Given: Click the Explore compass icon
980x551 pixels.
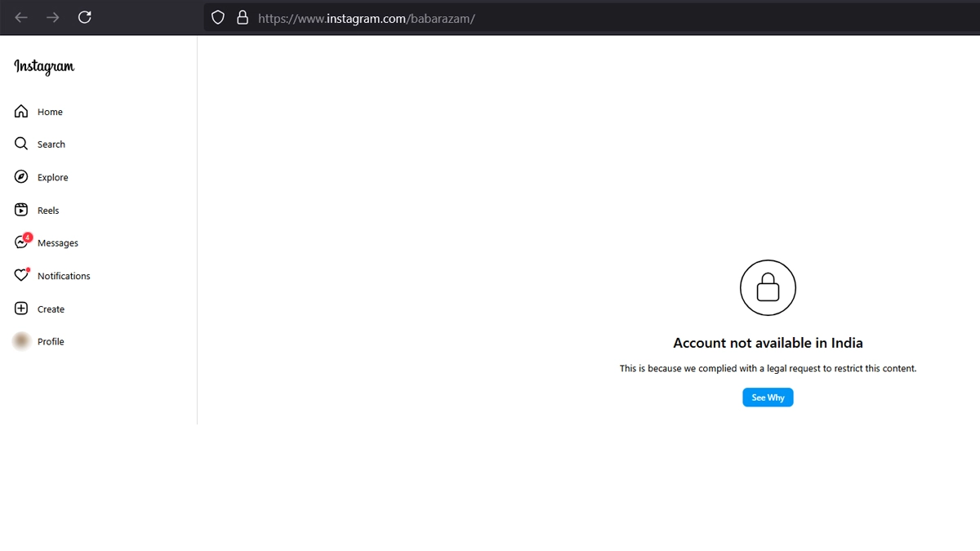Looking at the screenshot, I should pos(21,177).
